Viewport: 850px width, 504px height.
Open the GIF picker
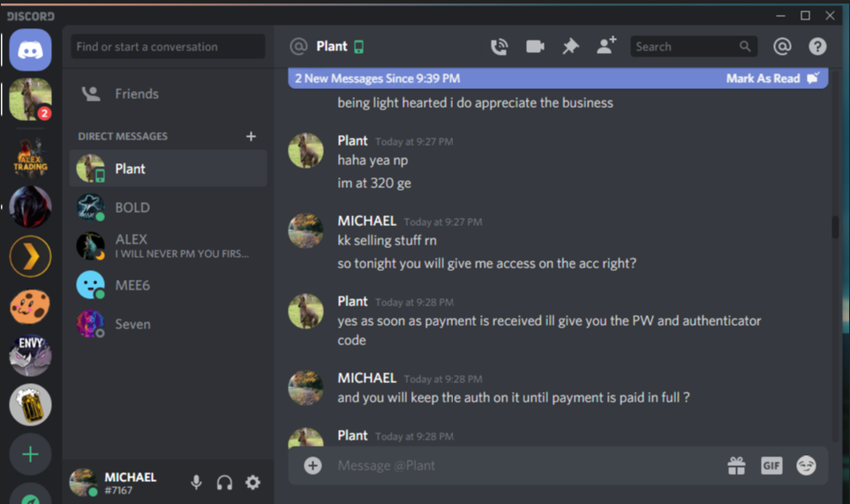(x=771, y=465)
